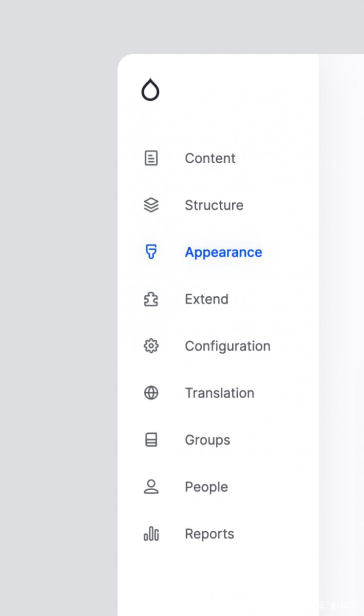Open the Extend menu label
This screenshot has width=364, height=616.
(x=206, y=299)
